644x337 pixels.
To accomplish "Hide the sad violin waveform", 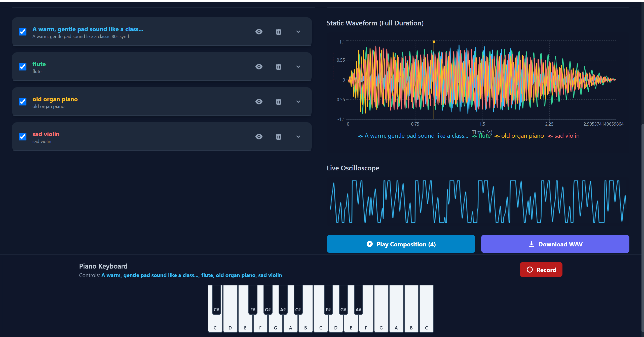I will (x=259, y=137).
